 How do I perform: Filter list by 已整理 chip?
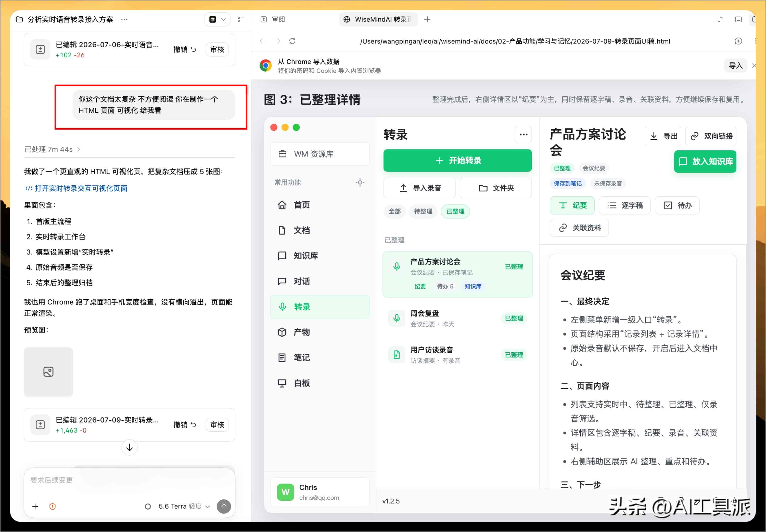click(x=455, y=211)
